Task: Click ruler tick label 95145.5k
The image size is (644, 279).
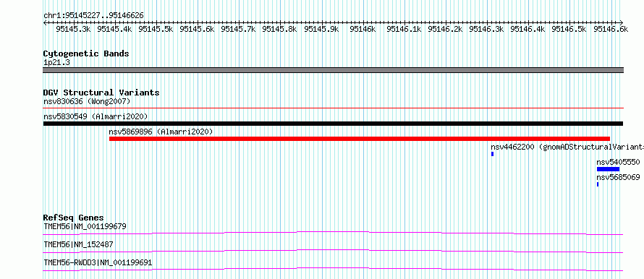Action: (x=156, y=29)
